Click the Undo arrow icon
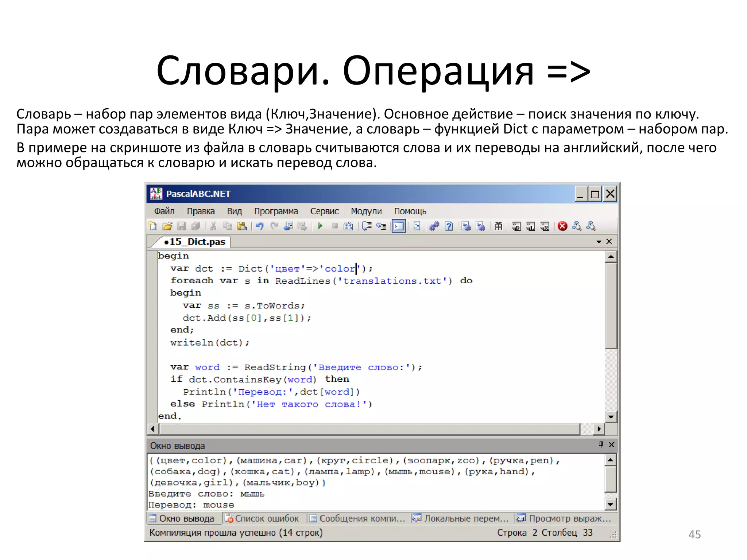The height and width of the screenshot is (560, 747). coord(260,226)
